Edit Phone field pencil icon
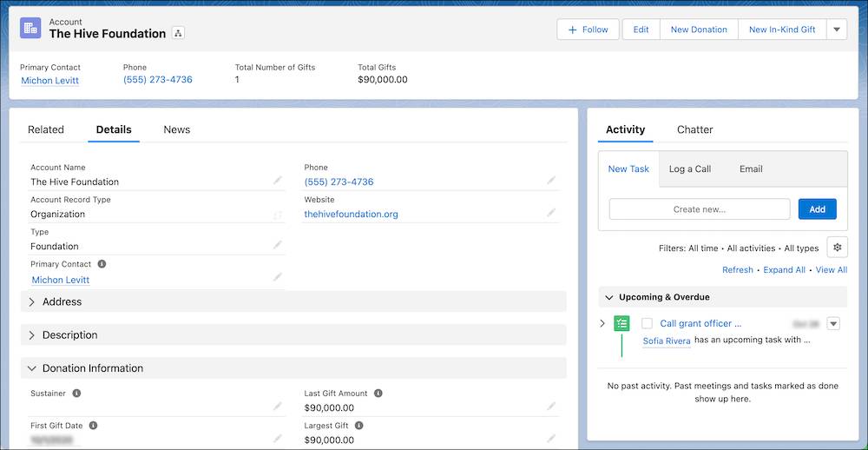 [x=551, y=181]
